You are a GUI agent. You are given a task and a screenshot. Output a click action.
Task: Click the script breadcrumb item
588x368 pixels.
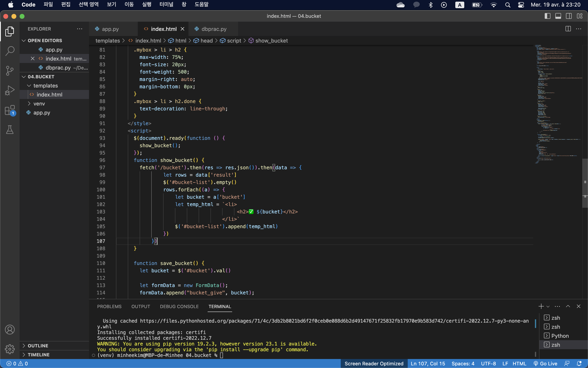(x=231, y=41)
